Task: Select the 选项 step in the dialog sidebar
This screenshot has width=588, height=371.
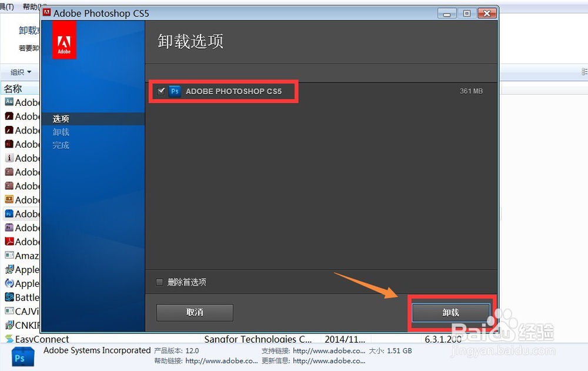Action: (x=61, y=118)
